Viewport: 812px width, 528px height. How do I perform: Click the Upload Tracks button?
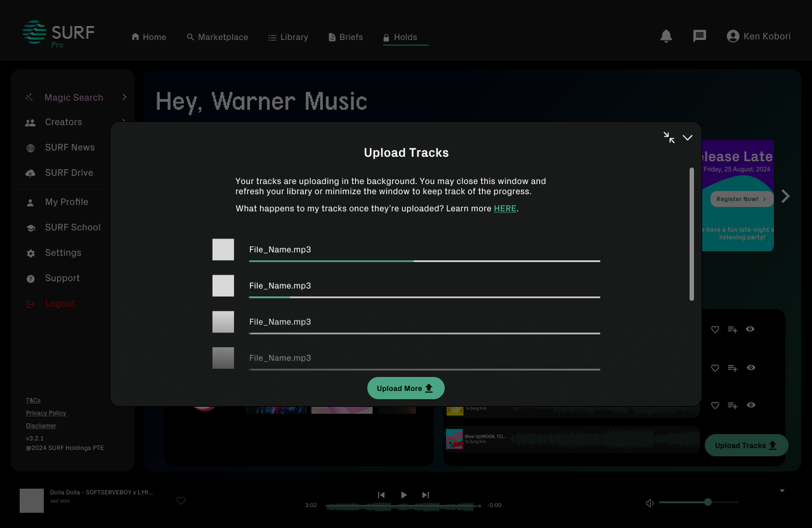(x=747, y=445)
